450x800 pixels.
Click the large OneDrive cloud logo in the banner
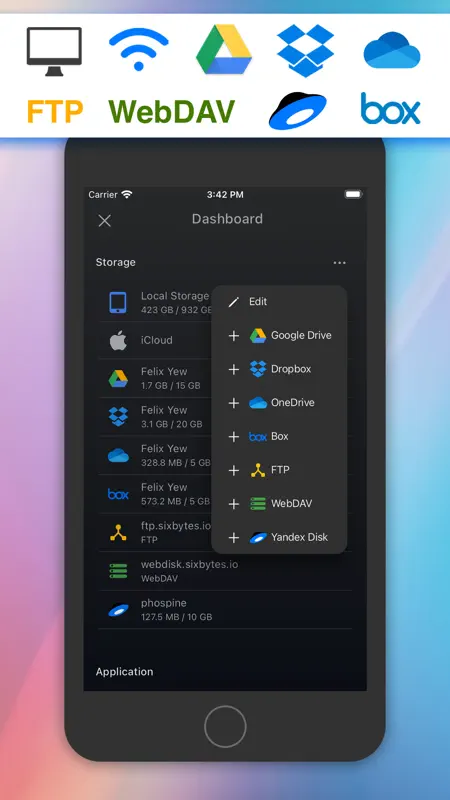click(x=391, y=50)
